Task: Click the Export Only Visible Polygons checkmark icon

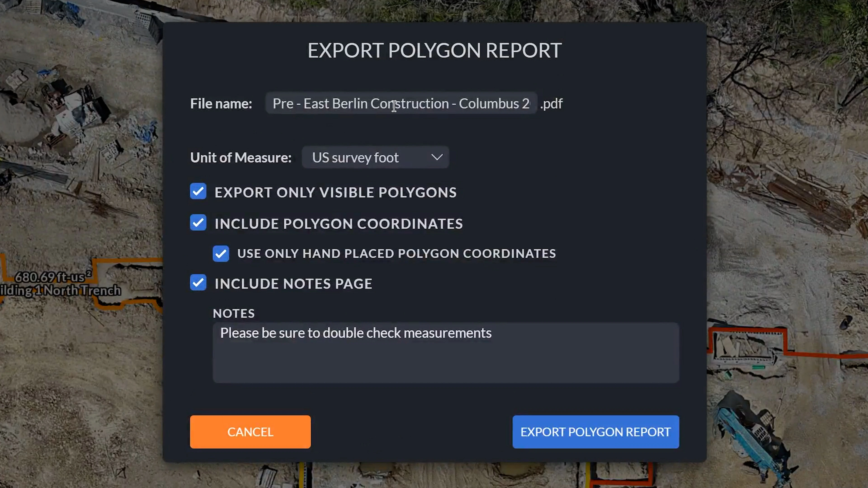Action: click(198, 192)
